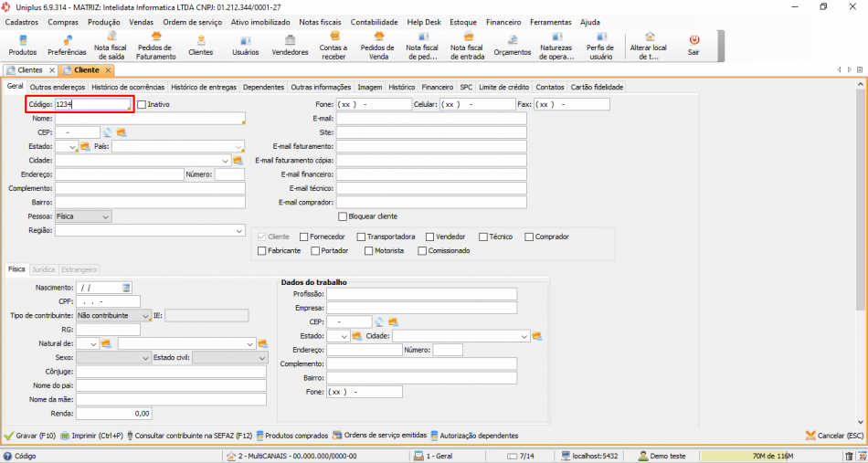The image size is (868, 463).
Task: Open Pedidos de Venda
Action: tap(377, 46)
